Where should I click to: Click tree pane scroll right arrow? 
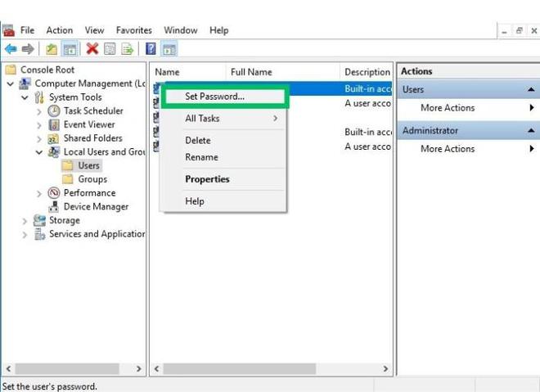click(x=138, y=369)
